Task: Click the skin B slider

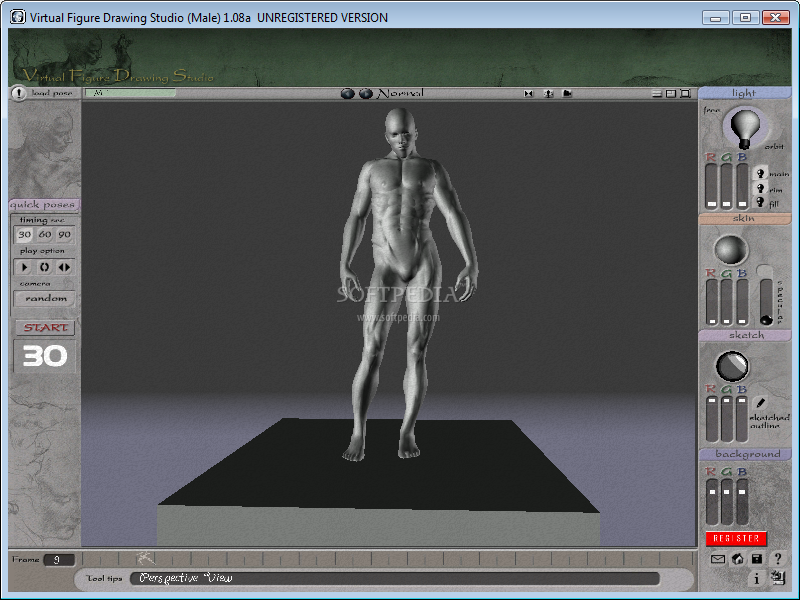Action: [x=742, y=302]
